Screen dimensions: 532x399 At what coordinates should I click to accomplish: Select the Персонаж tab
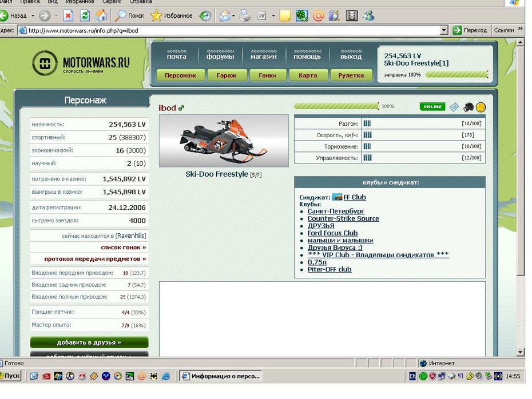point(181,75)
